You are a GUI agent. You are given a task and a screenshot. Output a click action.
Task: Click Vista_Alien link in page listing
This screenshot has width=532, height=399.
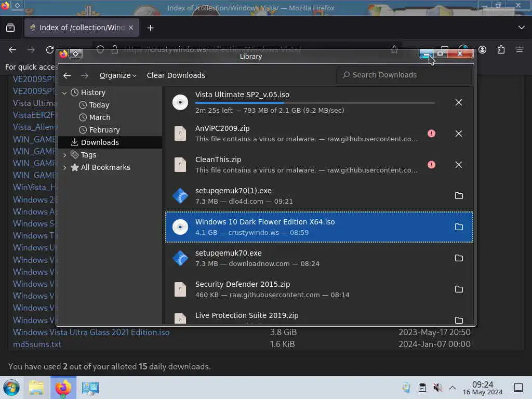(34, 127)
